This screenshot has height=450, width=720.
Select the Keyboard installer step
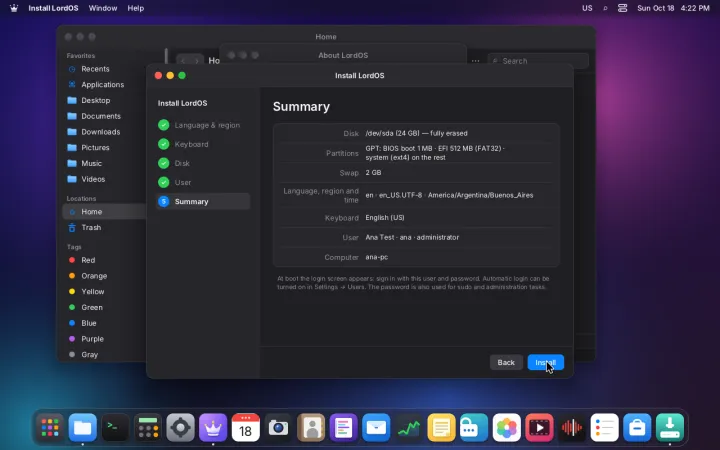[x=203, y=144]
